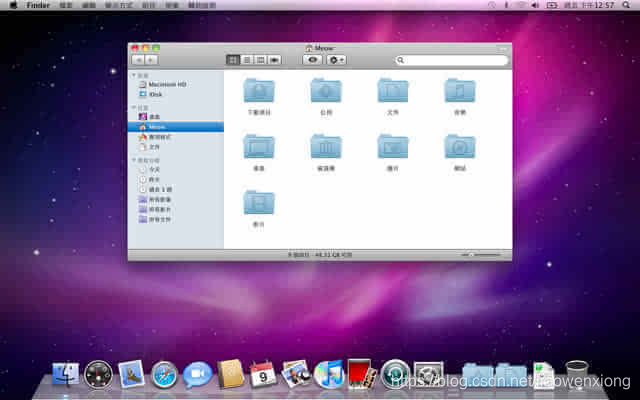640x400 pixels.
Task: Go forward with the toolbar forward arrow
Action: pos(151,60)
